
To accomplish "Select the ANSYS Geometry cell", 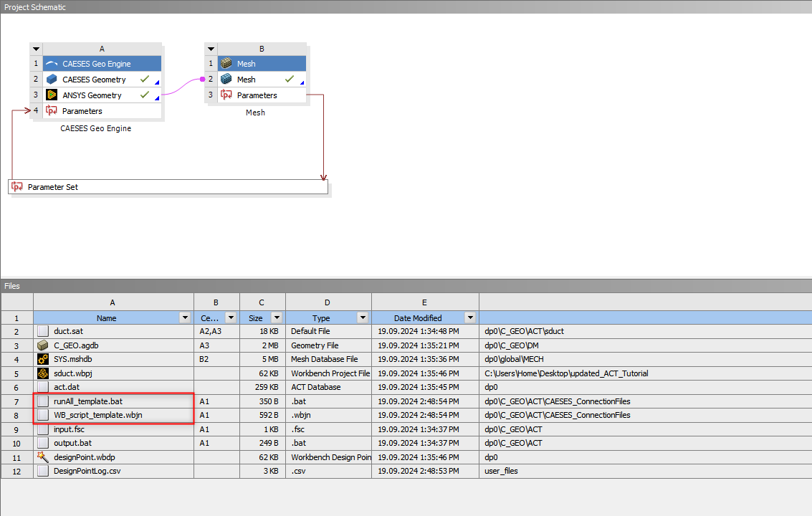I will coord(102,95).
